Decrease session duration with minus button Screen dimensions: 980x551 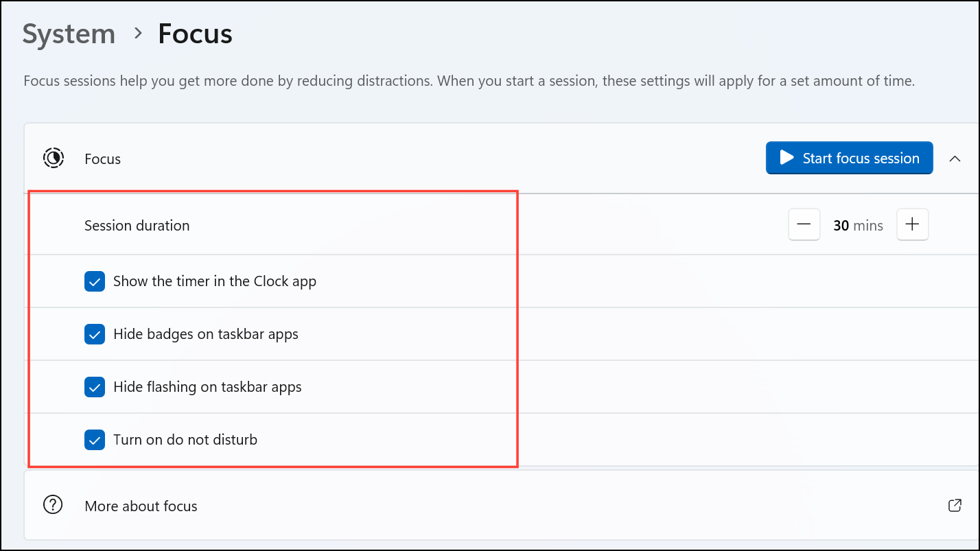pyautogui.click(x=804, y=225)
